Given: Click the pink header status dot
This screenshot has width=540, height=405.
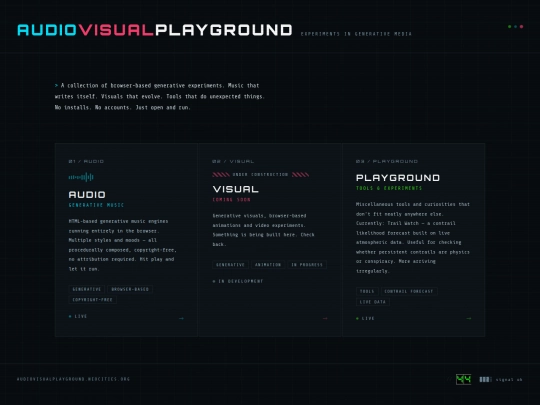Looking at the screenshot, I should [x=521, y=27].
